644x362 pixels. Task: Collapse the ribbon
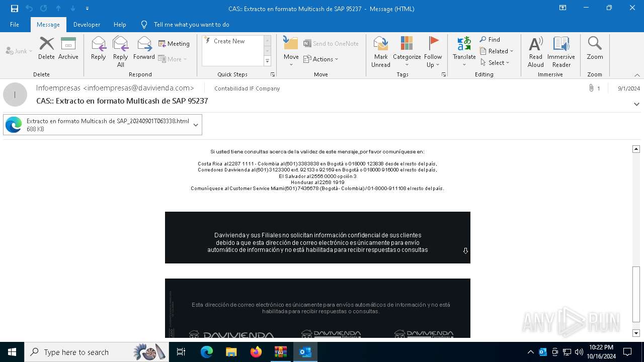click(637, 75)
